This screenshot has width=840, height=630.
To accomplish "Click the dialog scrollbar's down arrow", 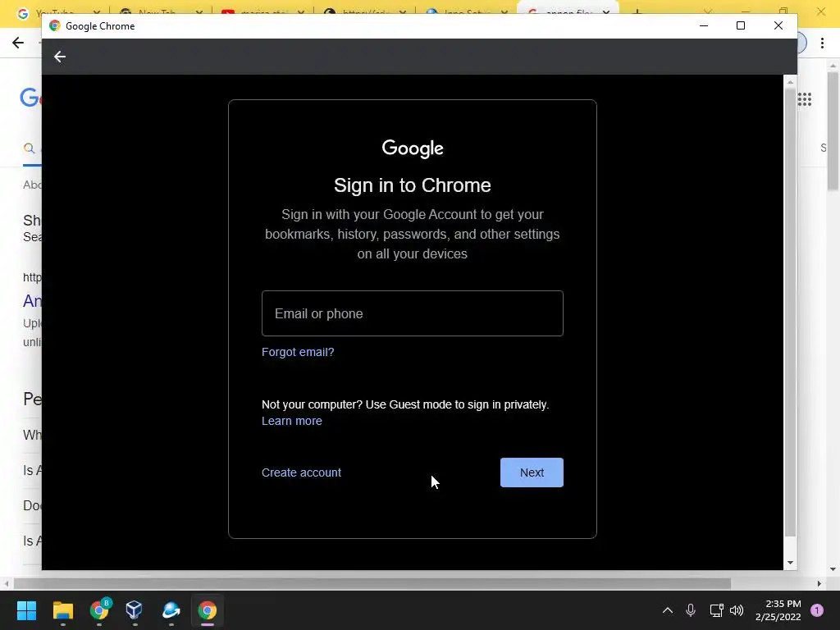I will (790, 563).
